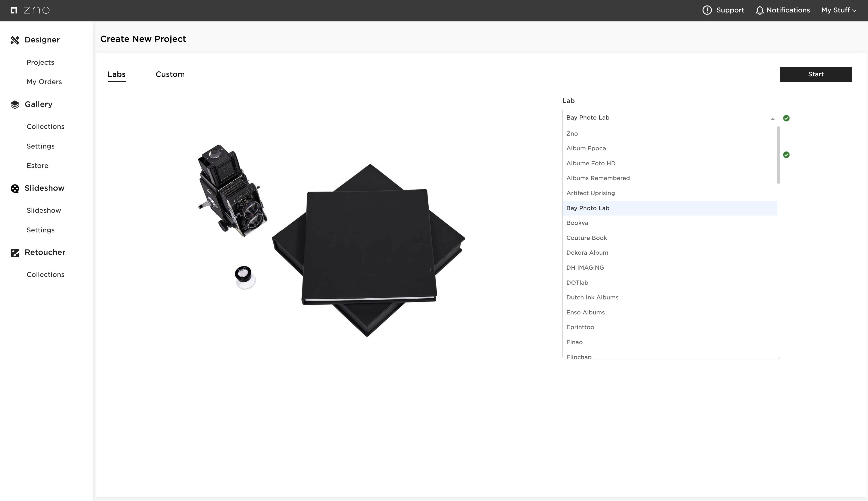Select DH IMAGING lab option
The image size is (868, 501).
670,268
